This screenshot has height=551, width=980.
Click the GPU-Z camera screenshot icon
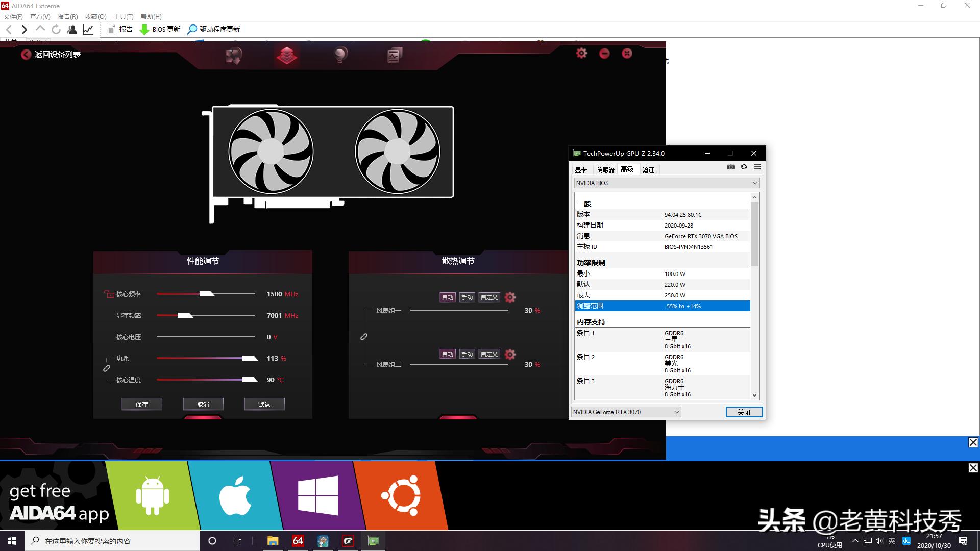coord(731,167)
